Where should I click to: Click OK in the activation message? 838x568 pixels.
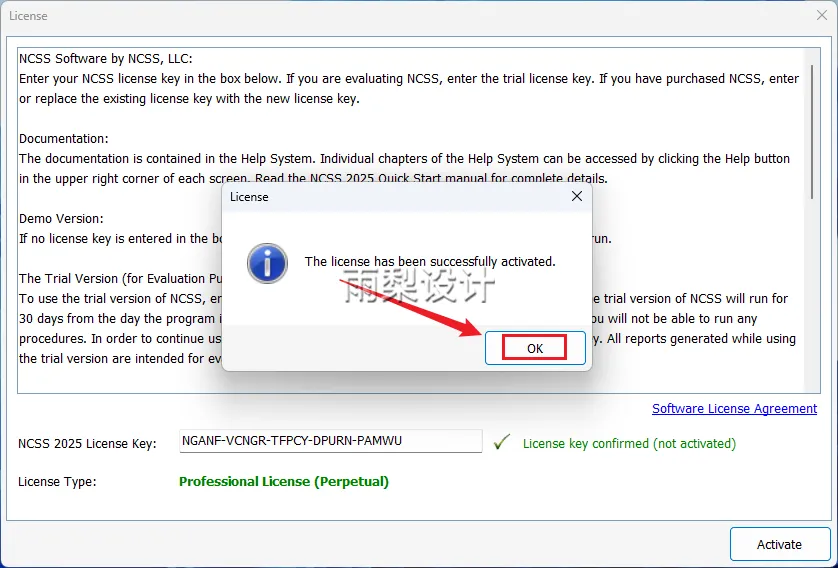click(535, 348)
